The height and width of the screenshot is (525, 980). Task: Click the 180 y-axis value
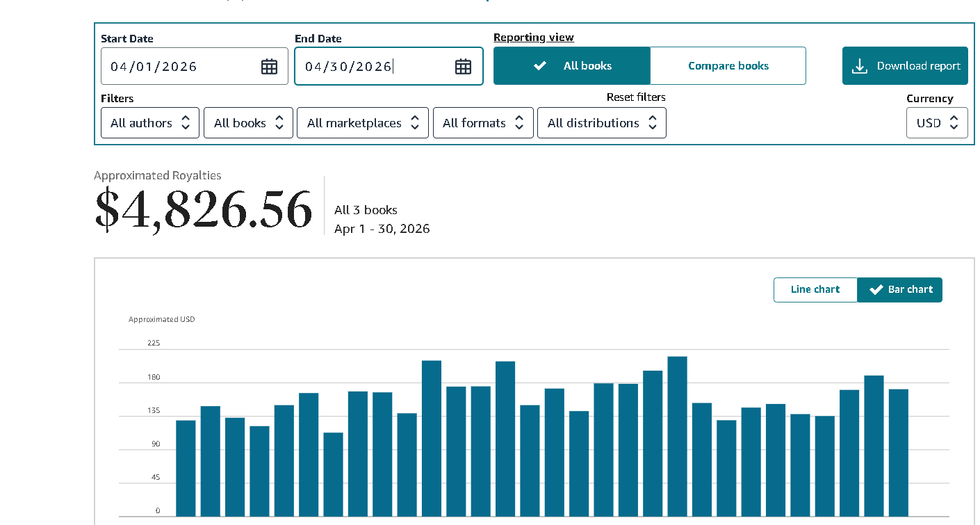[x=154, y=378]
